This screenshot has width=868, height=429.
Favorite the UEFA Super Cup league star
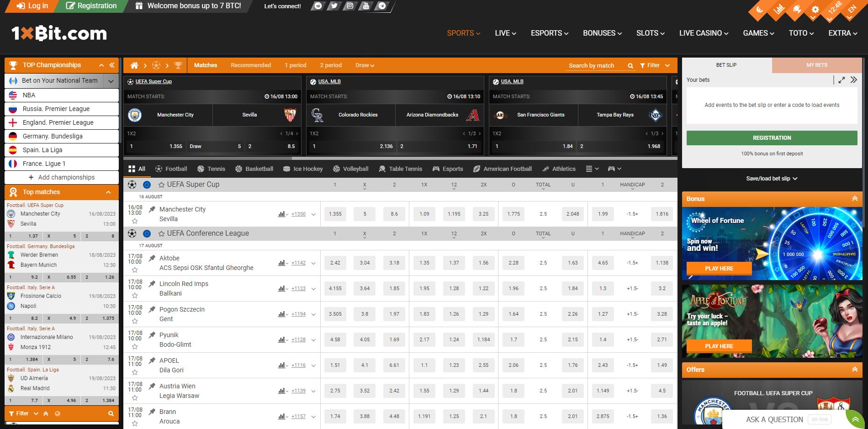[x=161, y=185]
